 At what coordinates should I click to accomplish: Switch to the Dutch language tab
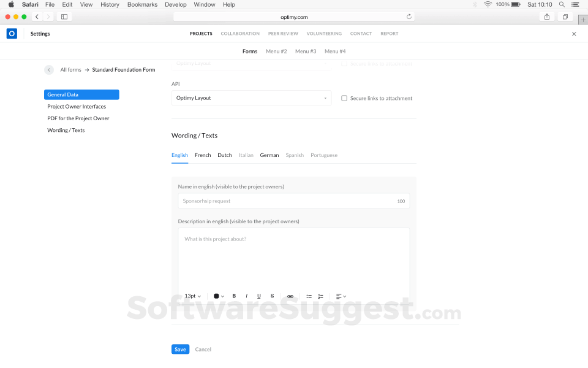pyautogui.click(x=225, y=155)
